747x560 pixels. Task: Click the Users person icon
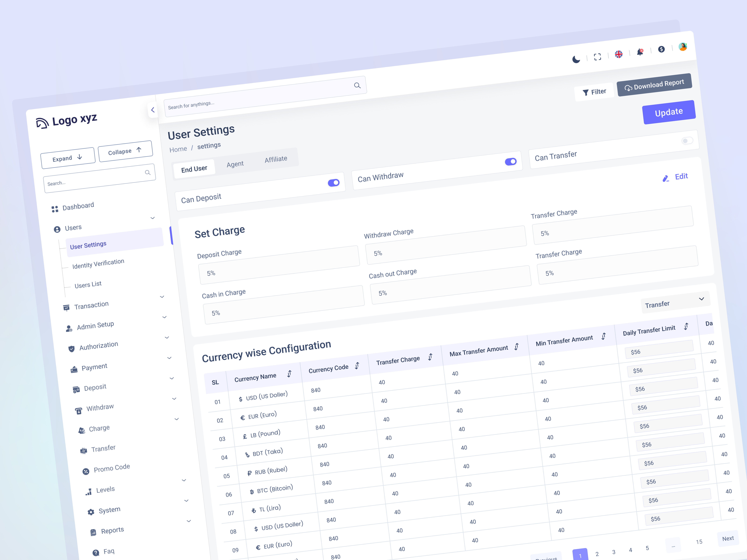point(57,229)
